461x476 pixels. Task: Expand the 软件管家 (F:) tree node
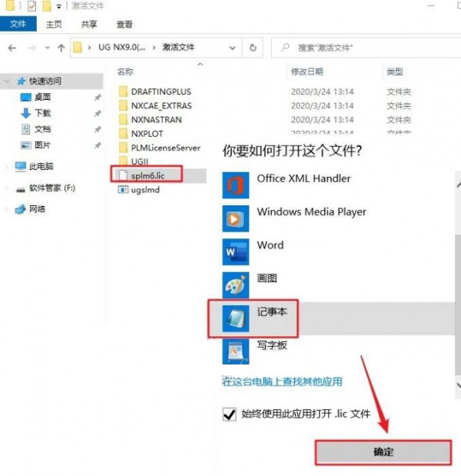point(6,188)
